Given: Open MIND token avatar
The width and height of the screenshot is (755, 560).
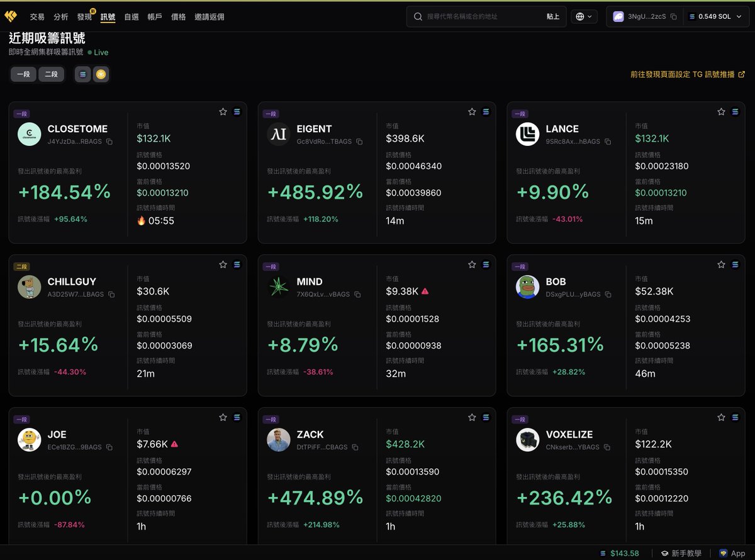Looking at the screenshot, I should pos(279,287).
